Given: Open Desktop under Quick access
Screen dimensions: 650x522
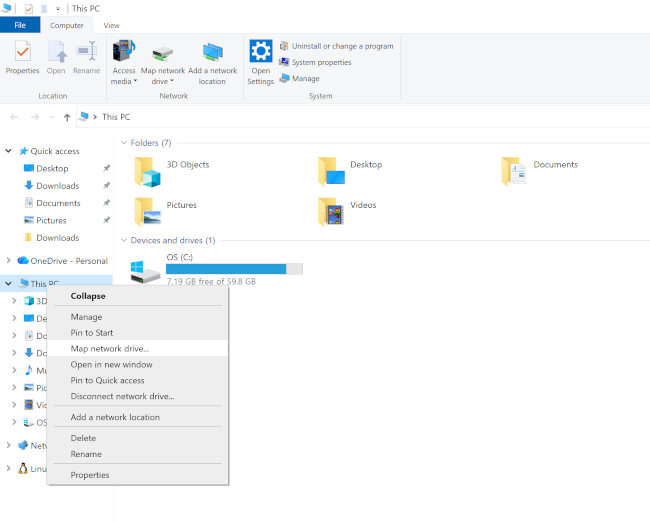Looking at the screenshot, I should pos(52,168).
